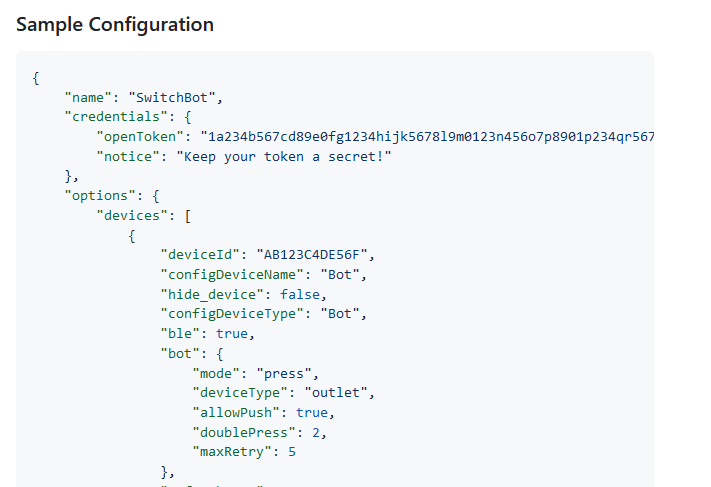Click the "devices" key
Screen dimensions: 711x487
pos(133,214)
